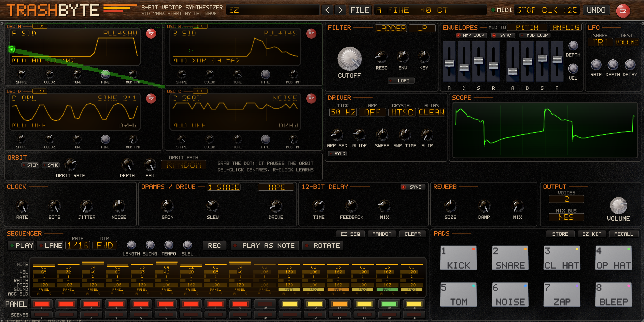Click the amp envelope Attack slider

(x=449, y=62)
